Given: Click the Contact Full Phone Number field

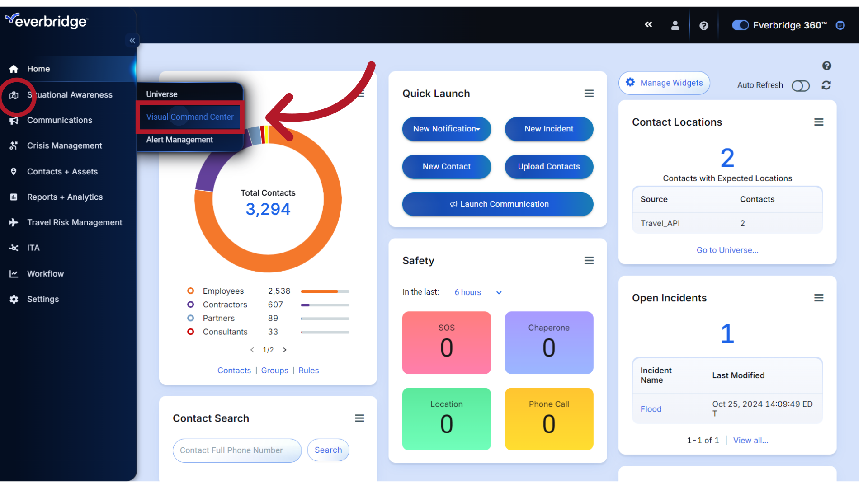Looking at the screenshot, I should (236, 450).
